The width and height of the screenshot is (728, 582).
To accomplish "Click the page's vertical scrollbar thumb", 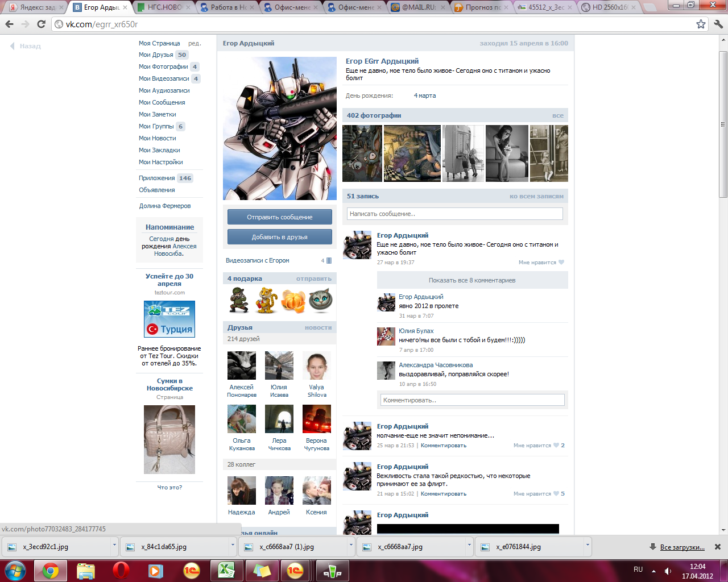I will point(723,125).
